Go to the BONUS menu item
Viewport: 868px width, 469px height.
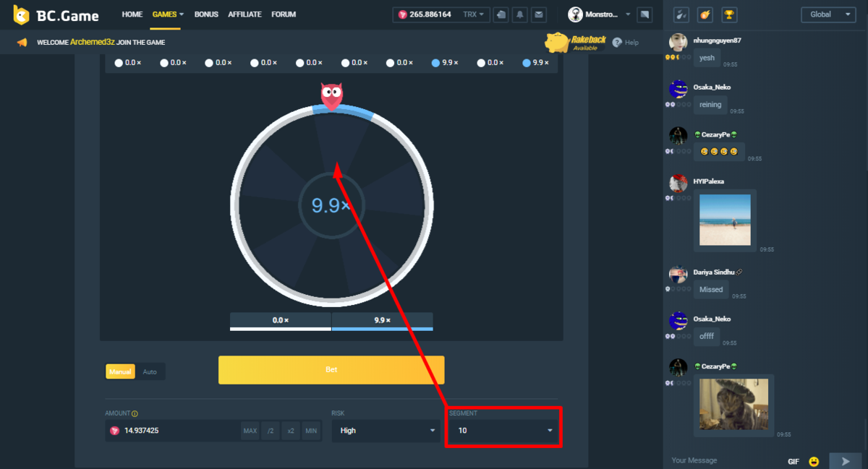206,14
